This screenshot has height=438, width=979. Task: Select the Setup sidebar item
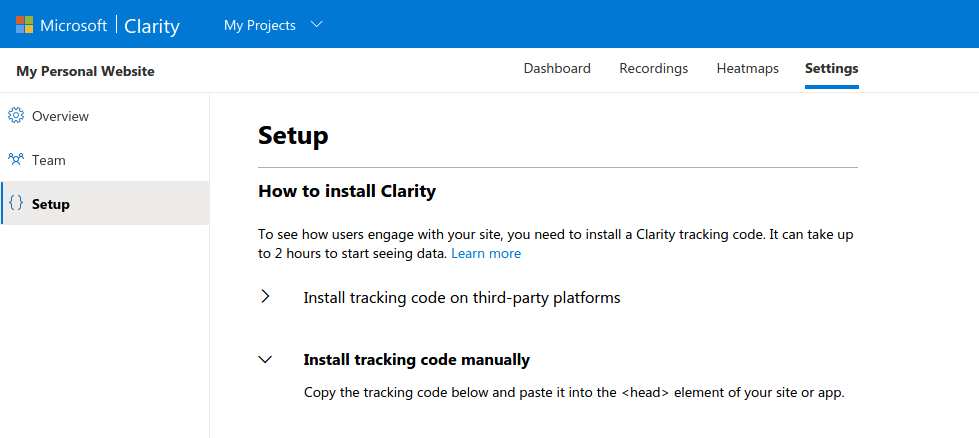point(105,203)
